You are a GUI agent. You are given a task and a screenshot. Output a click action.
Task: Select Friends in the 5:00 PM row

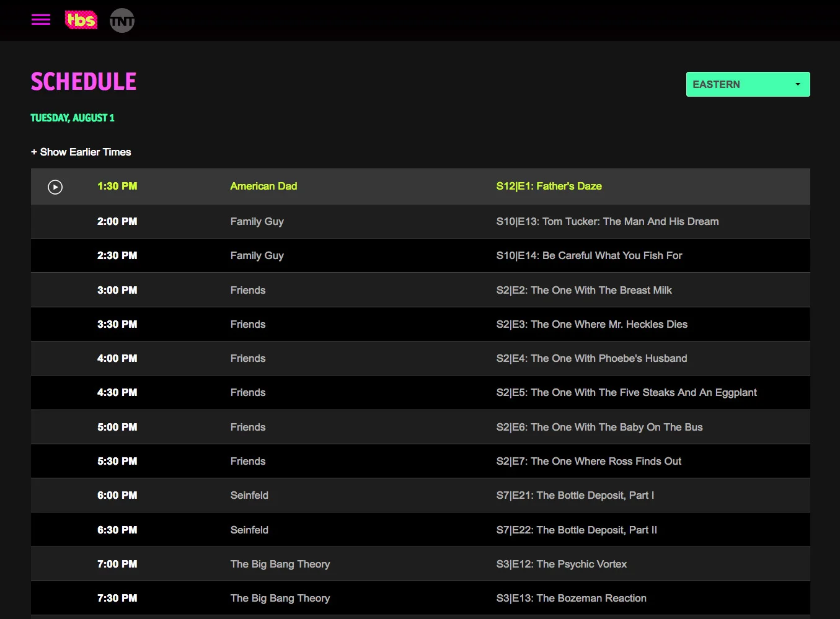248,427
